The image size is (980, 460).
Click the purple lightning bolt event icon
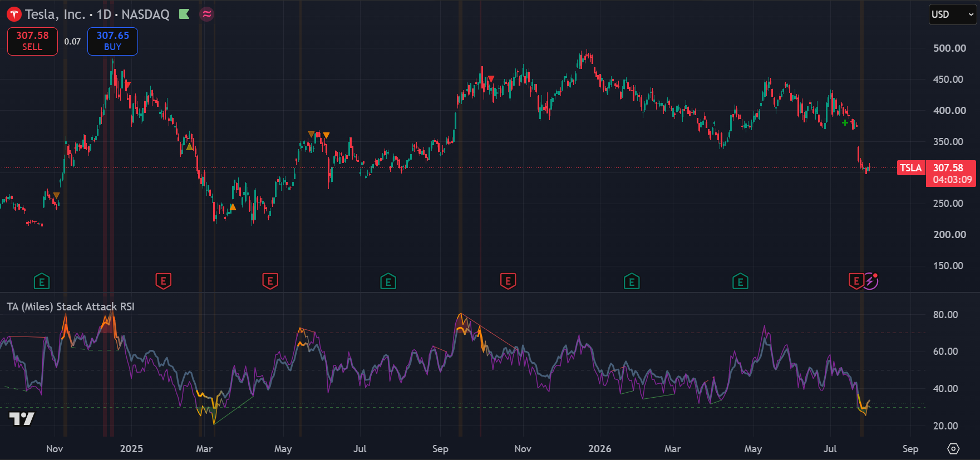pos(870,281)
